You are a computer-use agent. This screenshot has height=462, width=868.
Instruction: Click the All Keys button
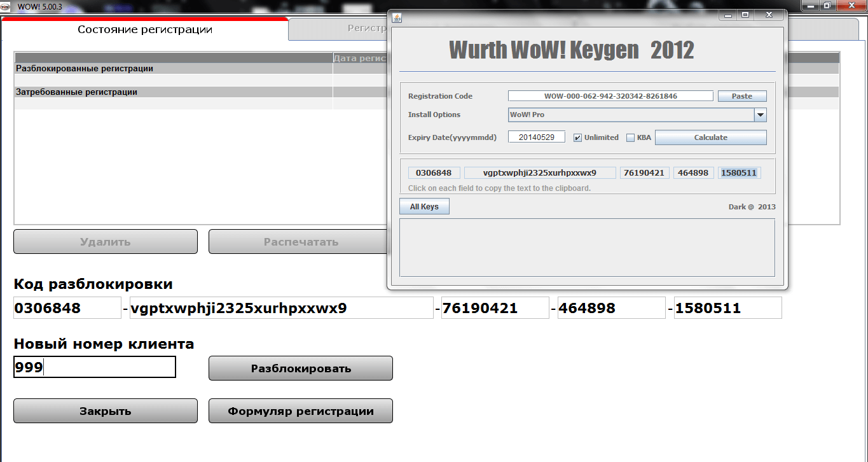pos(424,207)
